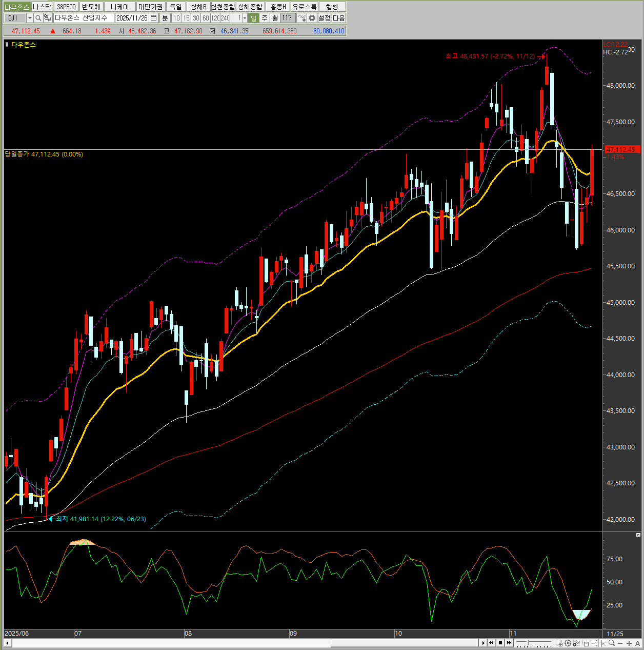Select the 10 minute interval button

tap(176, 18)
